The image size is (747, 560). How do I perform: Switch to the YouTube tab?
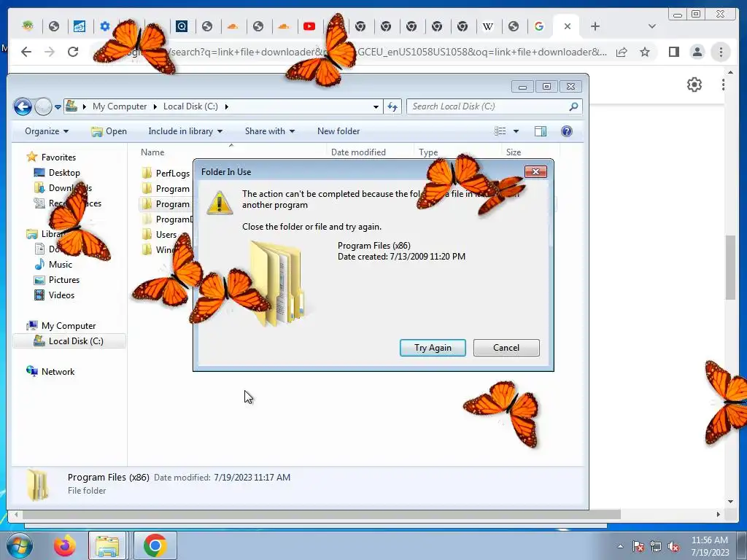[309, 26]
